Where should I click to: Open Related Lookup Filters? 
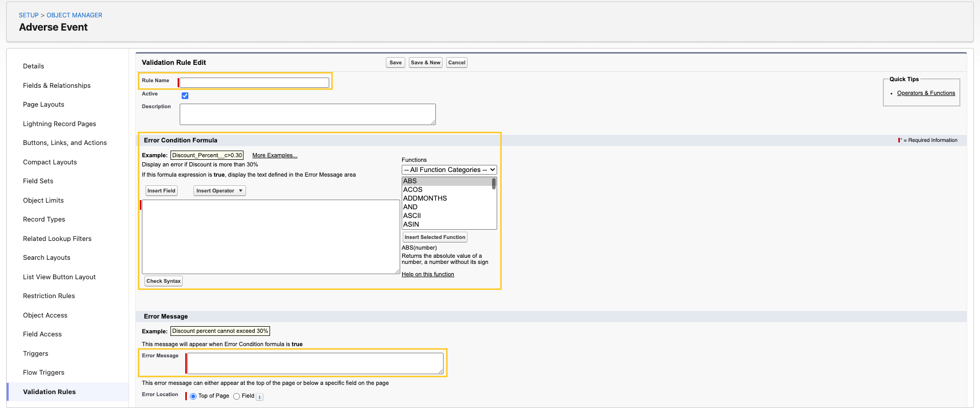[x=57, y=238]
